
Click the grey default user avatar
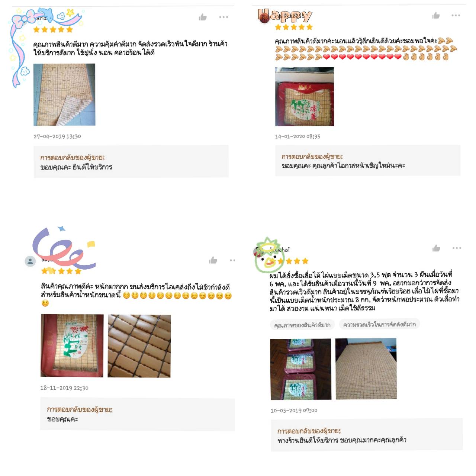coord(30,261)
